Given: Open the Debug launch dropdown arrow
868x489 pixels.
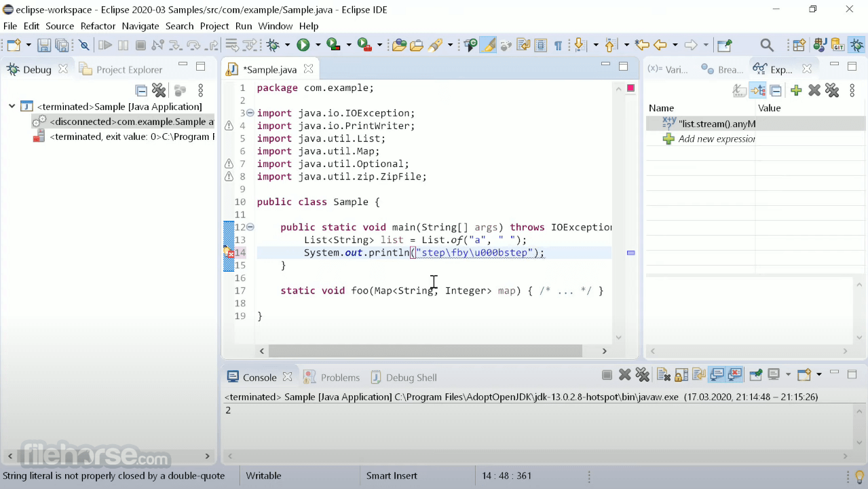Looking at the screenshot, I should (x=288, y=46).
